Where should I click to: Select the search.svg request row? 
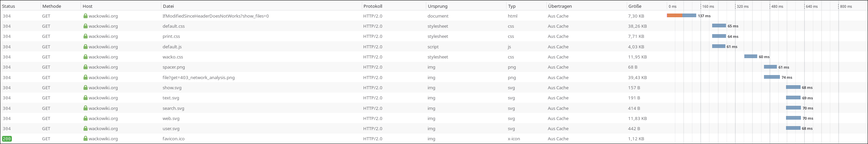click(x=173, y=108)
